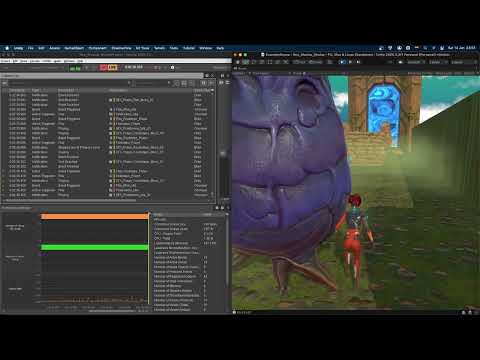This screenshot has width=480, height=360.
Task: Select the Move tool in Unity toolbar
Action: point(246,62)
